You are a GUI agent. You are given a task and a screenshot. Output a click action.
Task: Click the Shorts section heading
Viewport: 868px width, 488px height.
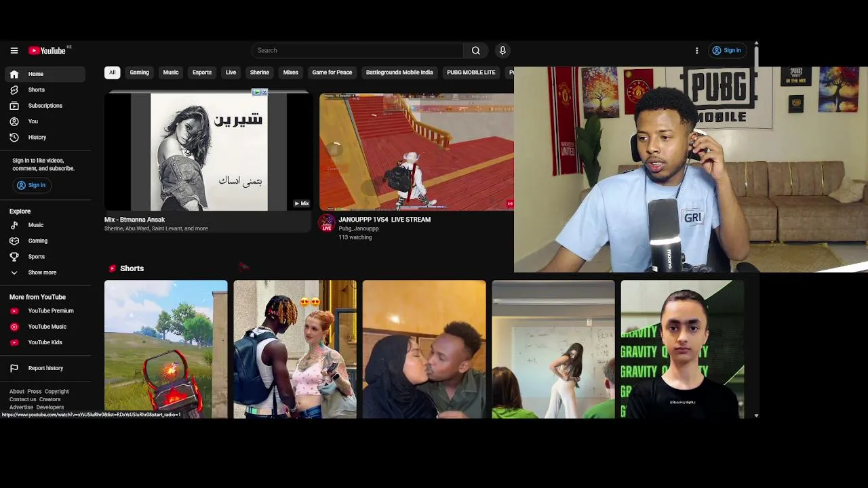tap(132, 268)
